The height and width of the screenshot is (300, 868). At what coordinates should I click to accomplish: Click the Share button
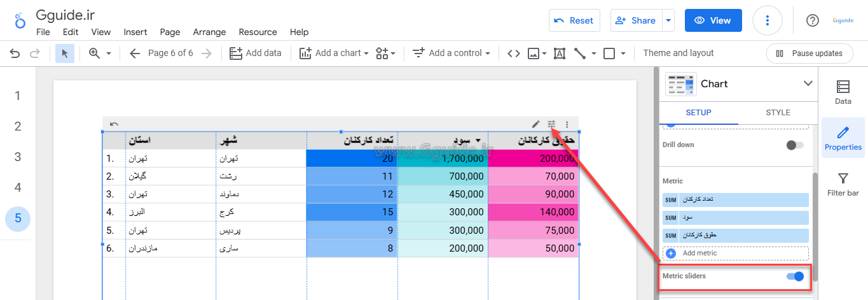637,20
